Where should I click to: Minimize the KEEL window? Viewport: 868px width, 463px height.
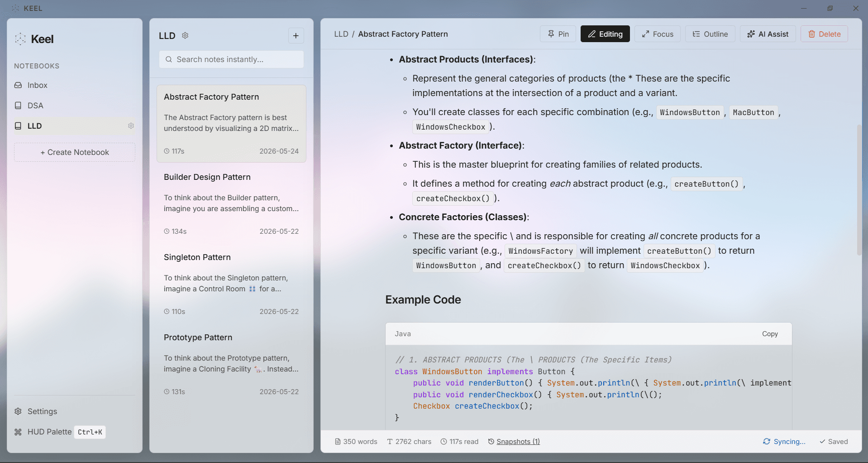pyautogui.click(x=804, y=8)
